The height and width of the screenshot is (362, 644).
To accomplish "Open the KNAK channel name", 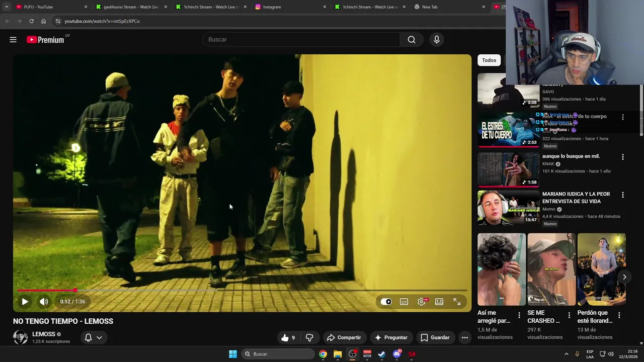I will pos(548,164).
